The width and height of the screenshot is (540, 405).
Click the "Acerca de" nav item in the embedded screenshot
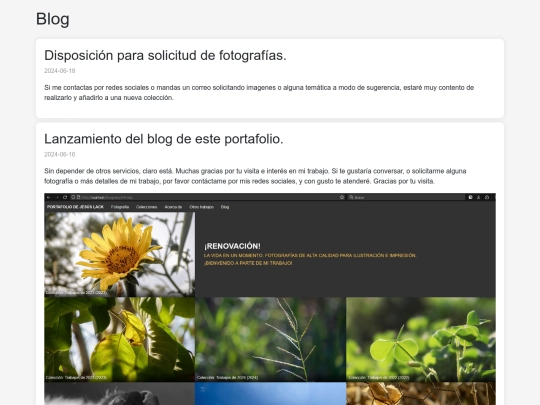[173, 207]
